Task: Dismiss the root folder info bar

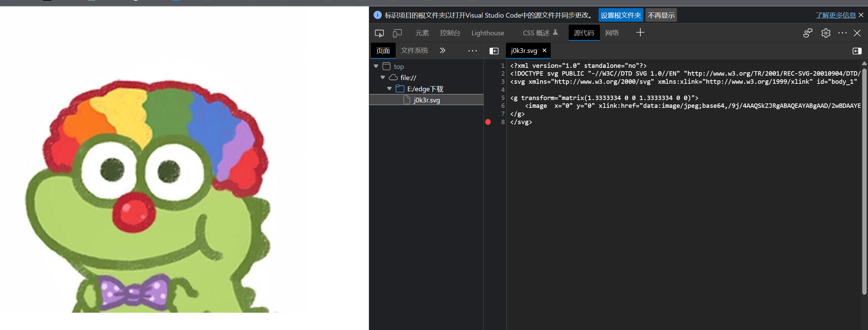Action: tap(861, 15)
